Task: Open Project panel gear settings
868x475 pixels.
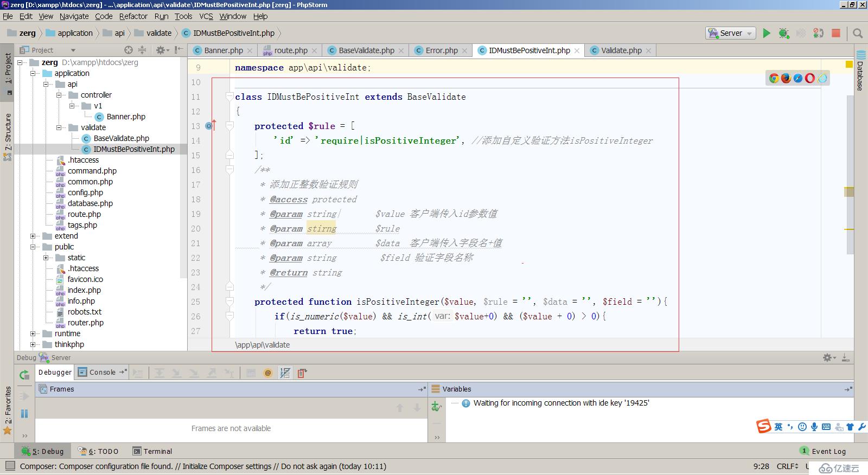Action: click(161, 50)
